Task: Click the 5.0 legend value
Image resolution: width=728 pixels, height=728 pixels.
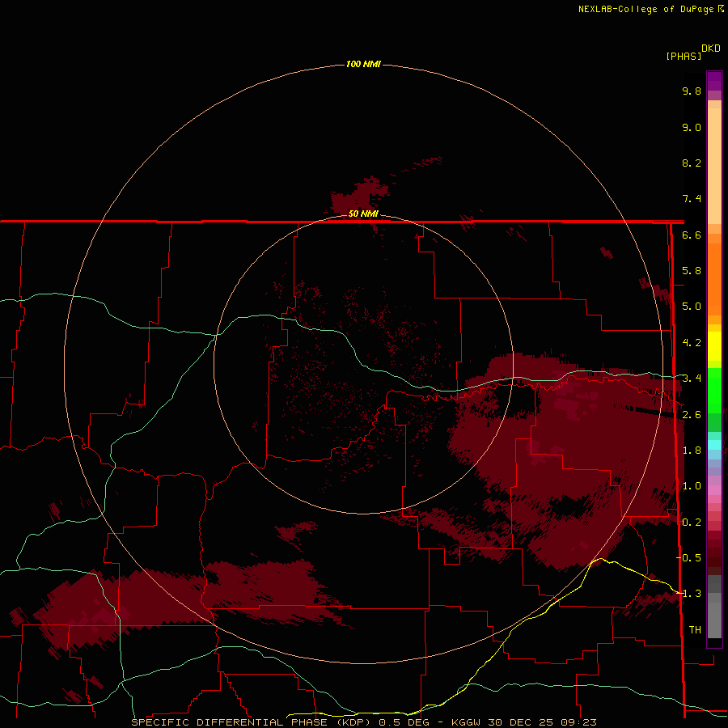Action: tap(692, 307)
